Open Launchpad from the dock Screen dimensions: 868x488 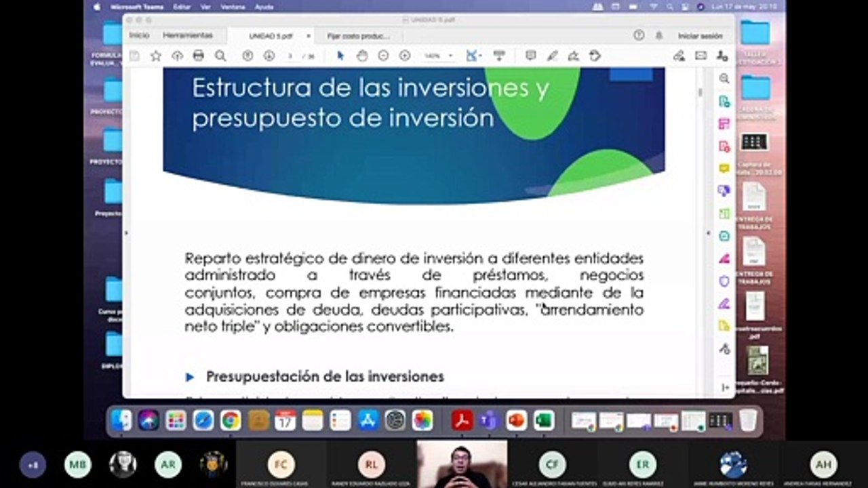[176, 421]
